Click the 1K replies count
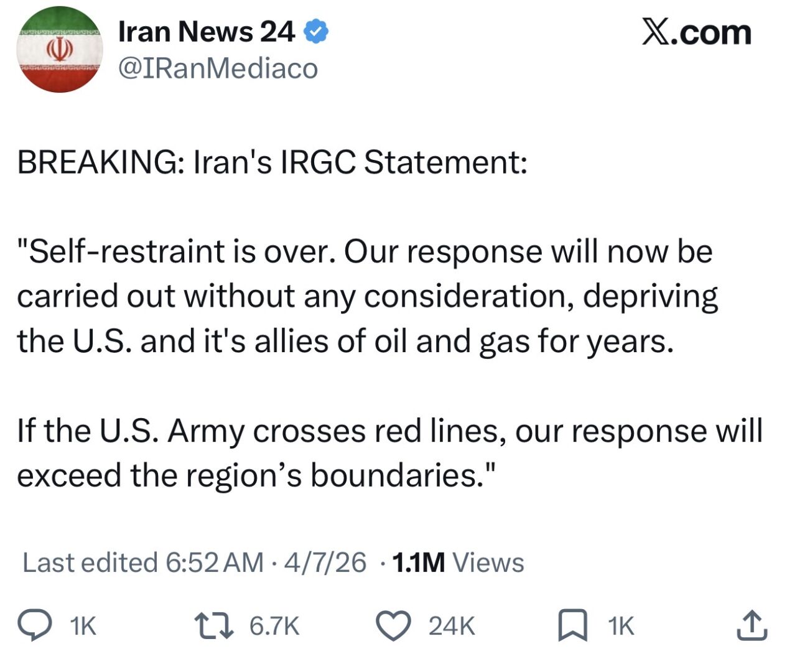This screenshot has height=672, width=787. tap(83, 626)
